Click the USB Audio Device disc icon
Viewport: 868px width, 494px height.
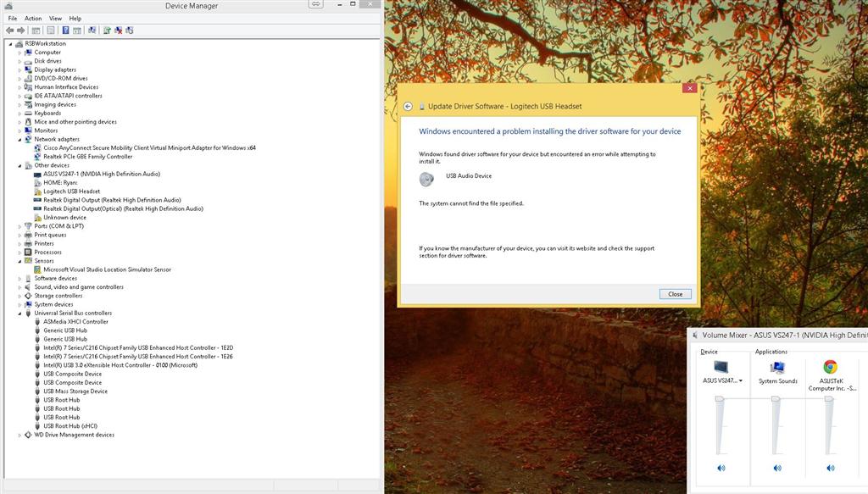tap(426, 179)
